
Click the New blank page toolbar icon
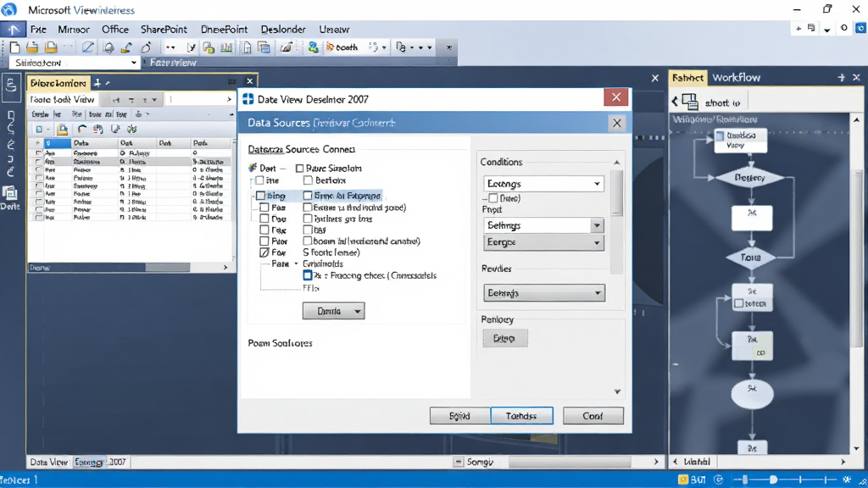(x=15, y=47)
